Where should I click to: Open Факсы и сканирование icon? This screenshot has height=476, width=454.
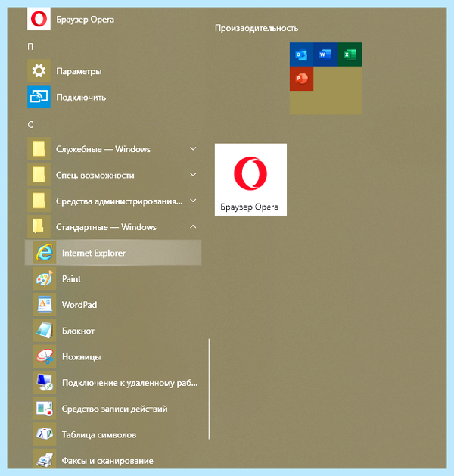point(45,459)
